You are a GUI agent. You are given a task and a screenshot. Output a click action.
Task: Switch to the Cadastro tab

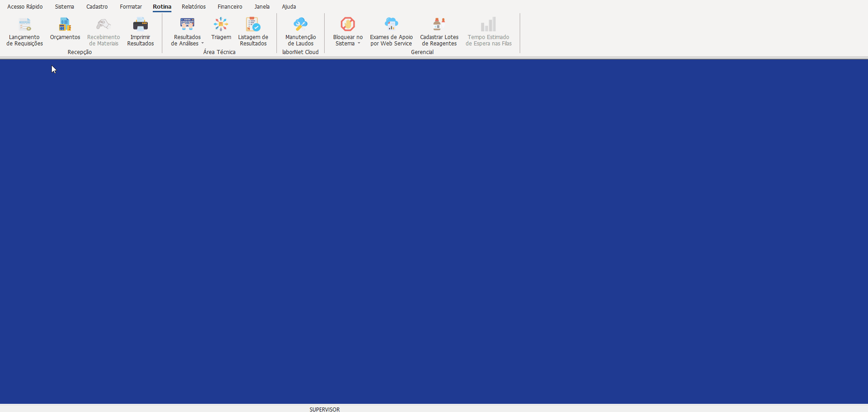click(x=97, y=7)
